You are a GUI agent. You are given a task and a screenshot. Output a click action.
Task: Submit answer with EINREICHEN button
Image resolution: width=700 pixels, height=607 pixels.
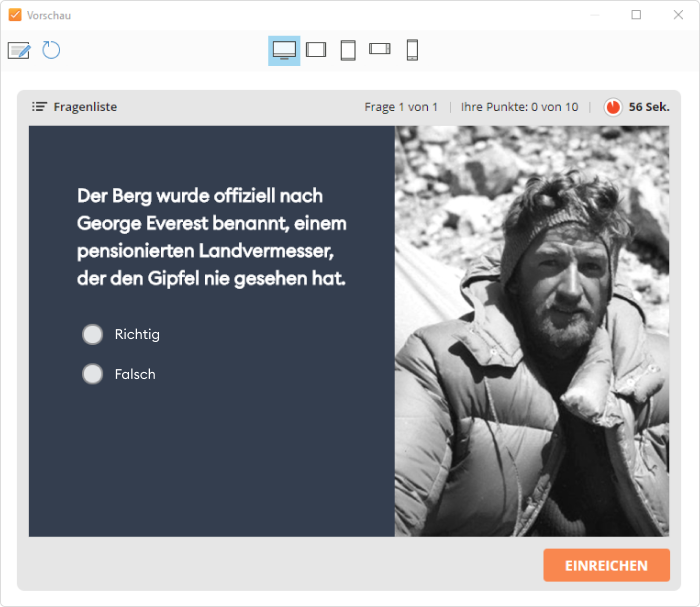coord(606,565)
